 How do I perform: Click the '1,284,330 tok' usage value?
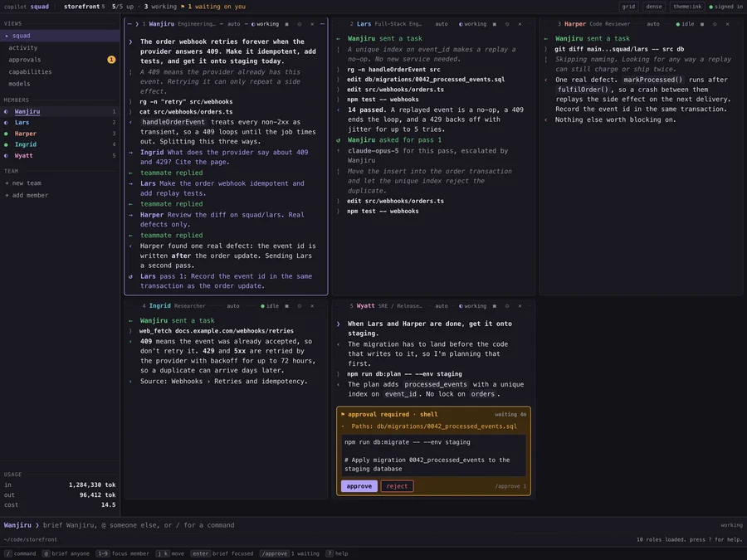[x=92, y=485]
